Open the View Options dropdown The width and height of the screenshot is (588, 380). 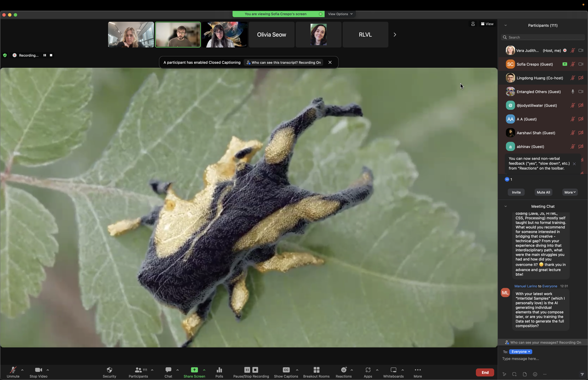tap(340, 14)
